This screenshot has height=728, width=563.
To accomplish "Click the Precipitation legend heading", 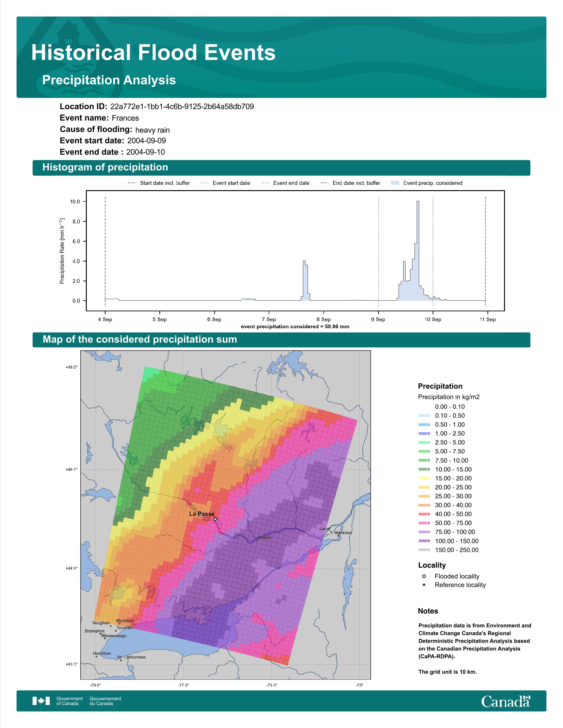I will pyautogui.click(x=440, y=386).
